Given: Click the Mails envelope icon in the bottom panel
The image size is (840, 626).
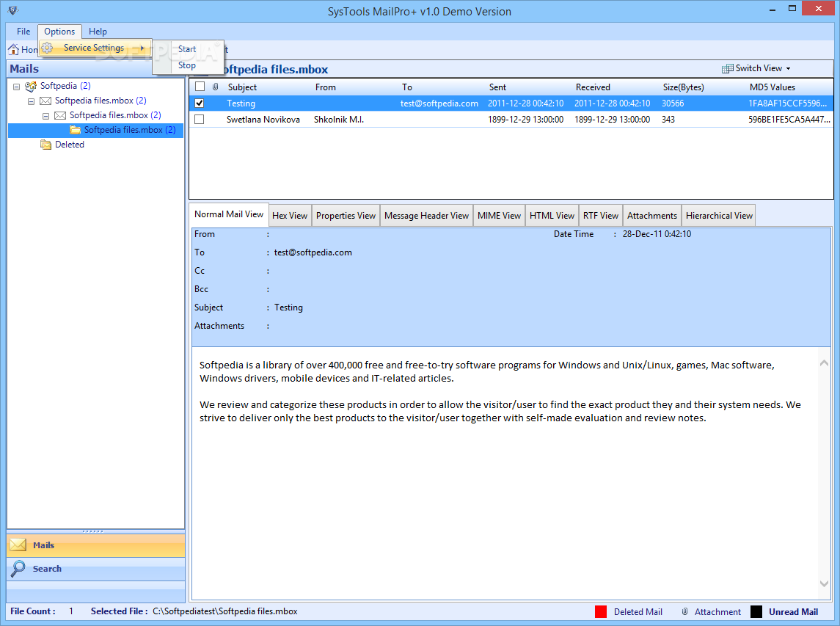Looking at the screenshot, I should coord(18,545).
